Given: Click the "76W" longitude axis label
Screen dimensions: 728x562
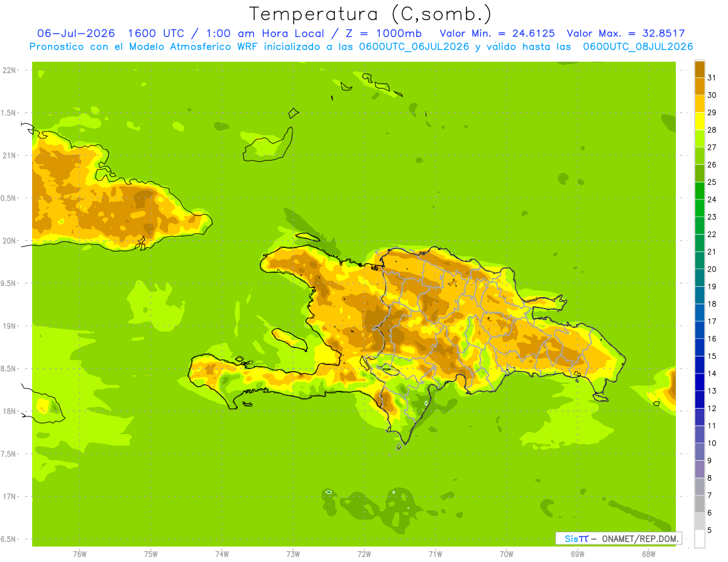Looking at the screenshot, I should tap(79, 554).
